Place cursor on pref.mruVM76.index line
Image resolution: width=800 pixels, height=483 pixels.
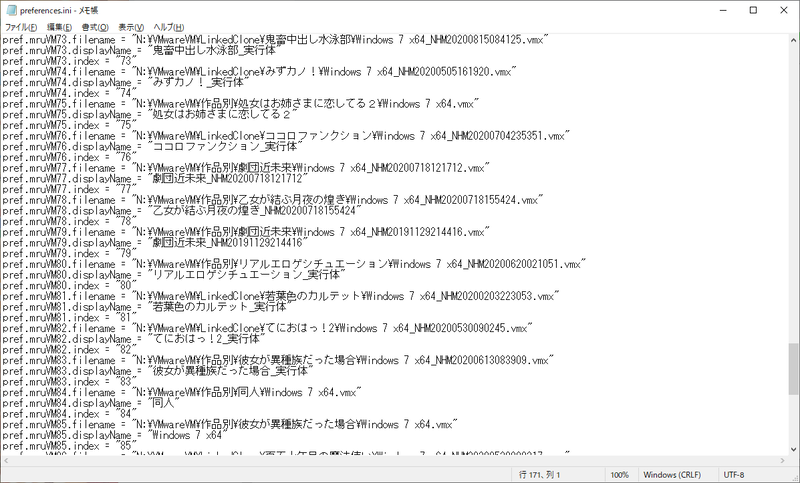[70, 158]
